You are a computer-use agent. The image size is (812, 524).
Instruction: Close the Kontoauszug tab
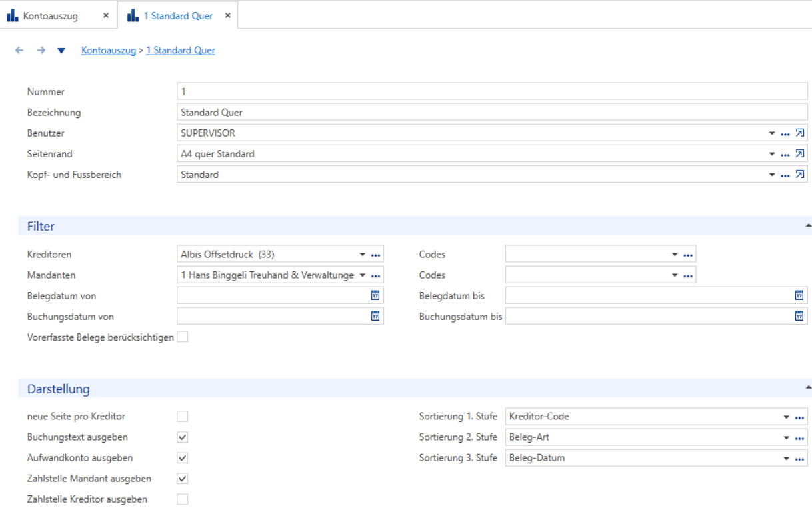click(105, 15)
